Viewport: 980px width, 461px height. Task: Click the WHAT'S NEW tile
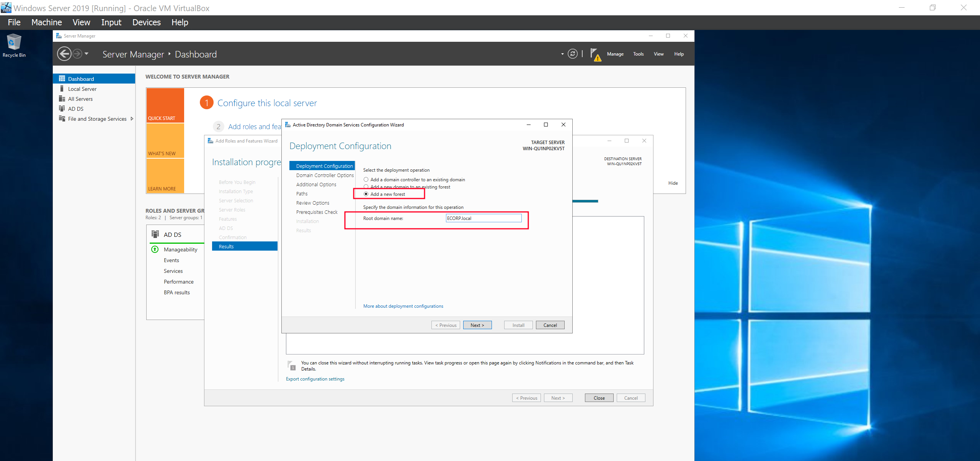pos(165,140)
